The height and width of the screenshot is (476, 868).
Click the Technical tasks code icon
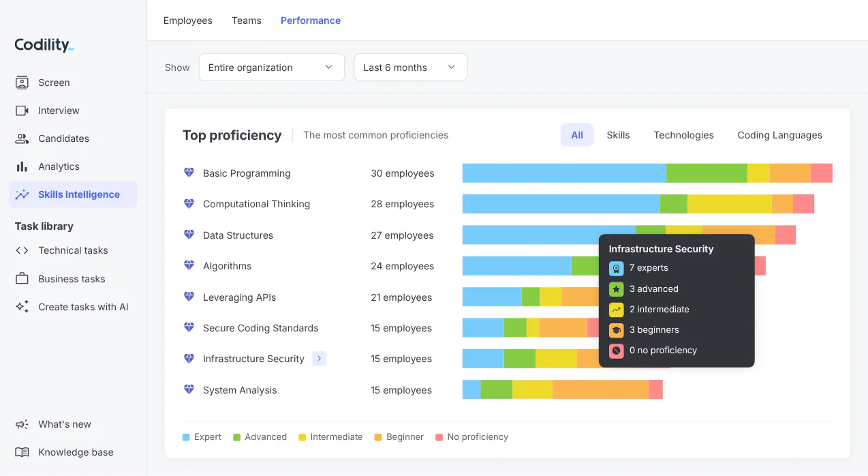[x=22, y=250]
